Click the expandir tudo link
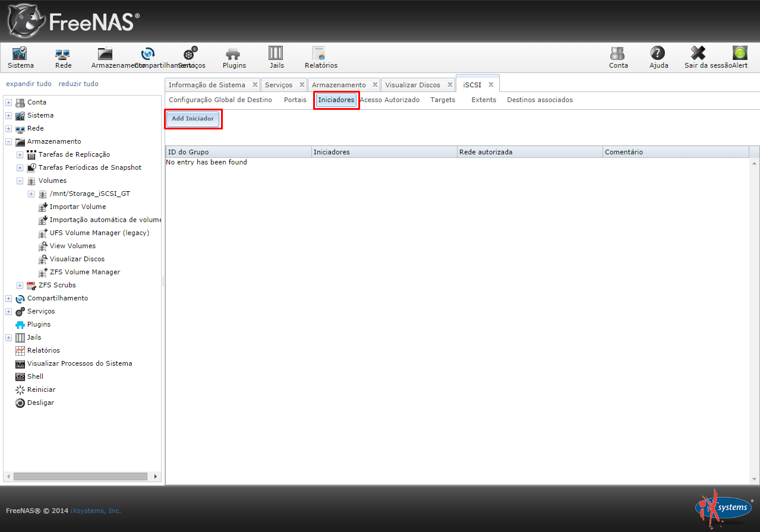 [29, 84]
